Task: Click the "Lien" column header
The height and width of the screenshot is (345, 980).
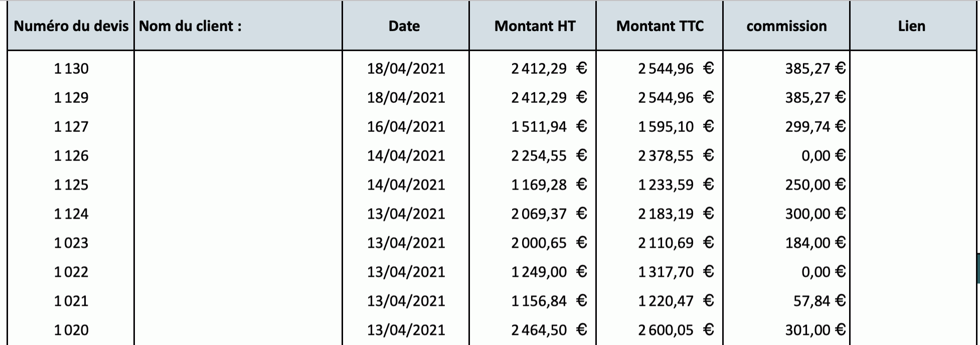Action: click(911, 26)
